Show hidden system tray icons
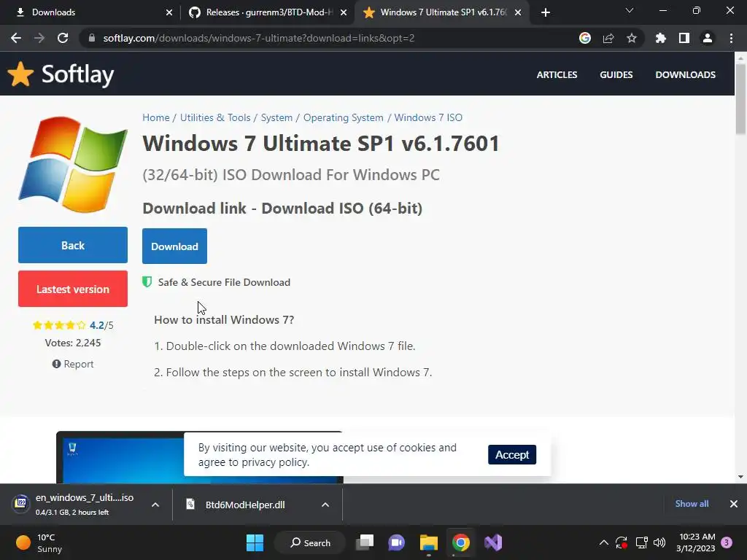This screenshot has width=747, height=560. pos(603,542)
